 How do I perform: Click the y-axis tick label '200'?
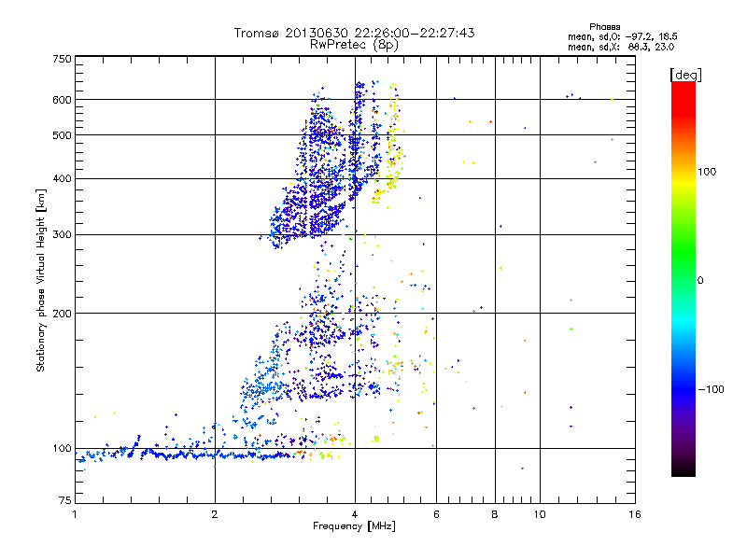[x=62, y=314]
